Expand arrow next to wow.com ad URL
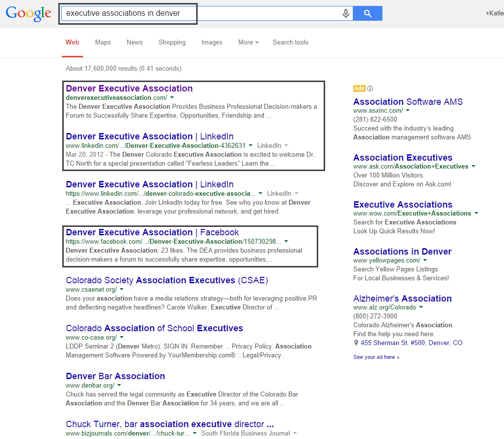The width and height of the screenshot is (504, 439). pos(476,213)
